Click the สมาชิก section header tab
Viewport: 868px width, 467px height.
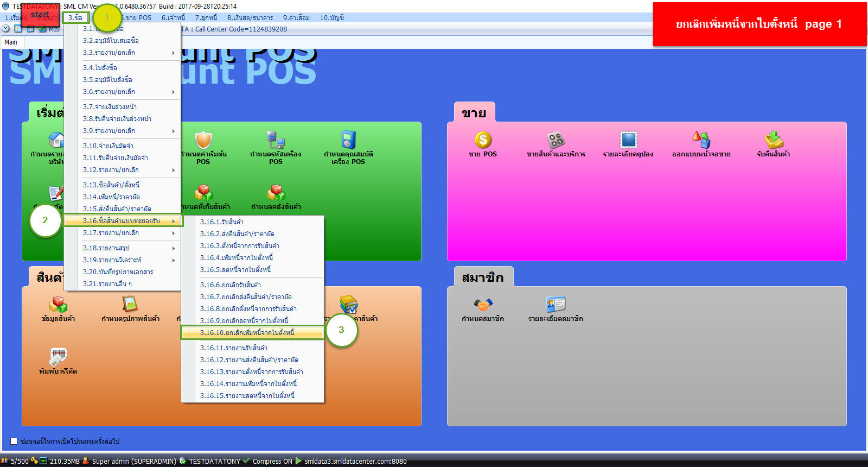pyautogui.click(x=482, y=277)
